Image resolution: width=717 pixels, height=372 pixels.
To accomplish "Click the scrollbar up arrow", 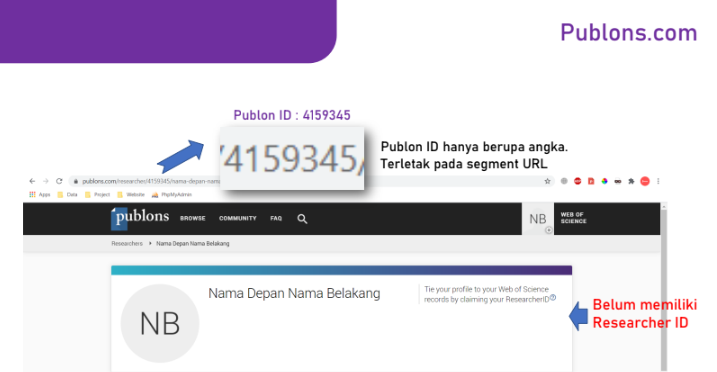I will click(x=663, y=207).
